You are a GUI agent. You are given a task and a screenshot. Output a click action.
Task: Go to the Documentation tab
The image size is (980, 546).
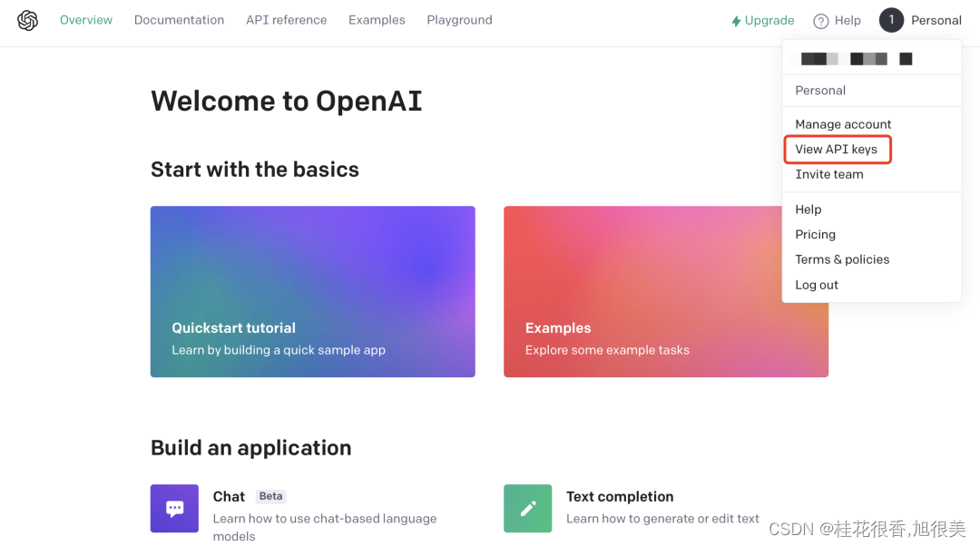pyautogui.click(x=180, y=20)
